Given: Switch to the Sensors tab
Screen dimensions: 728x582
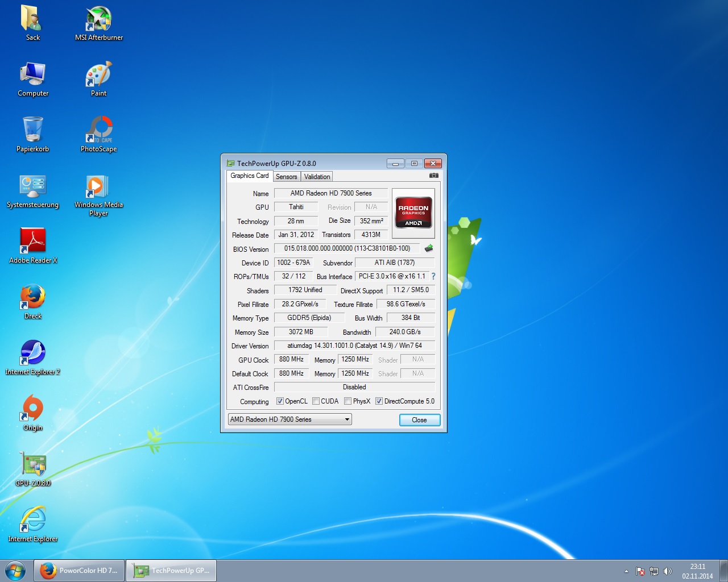Looking at the screenshot, I should (x=287, y=177).
